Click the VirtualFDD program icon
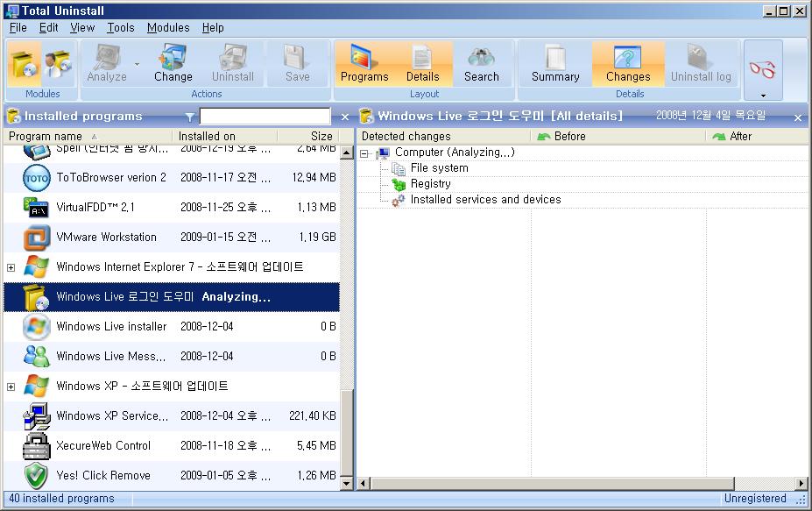Image resolution: width=812 pixels, height=511 pixels. pyautogui.click(x=36, y=208)
